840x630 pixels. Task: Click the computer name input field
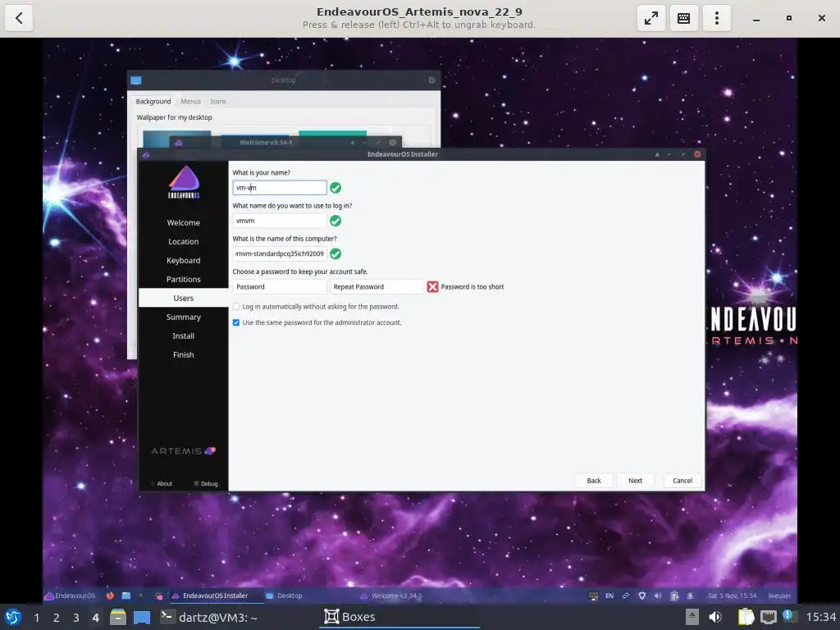point(280,254)
